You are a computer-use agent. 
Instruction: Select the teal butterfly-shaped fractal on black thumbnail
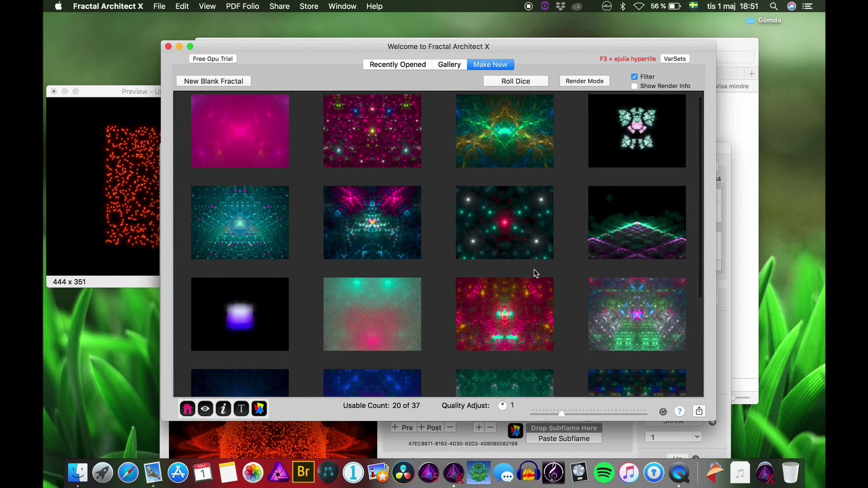637,131
